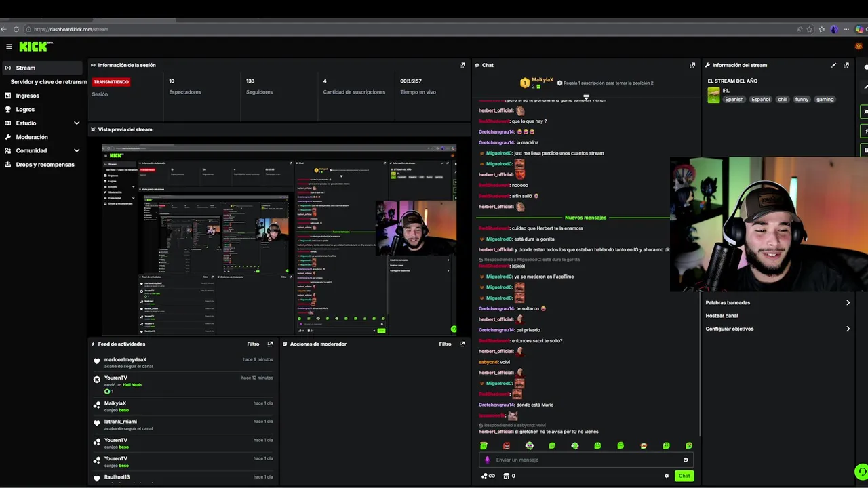Click the sabycnd 'volví' chat message
Image resolution: width=868 pixels, height=488 pixels.
tap(494, 362)
